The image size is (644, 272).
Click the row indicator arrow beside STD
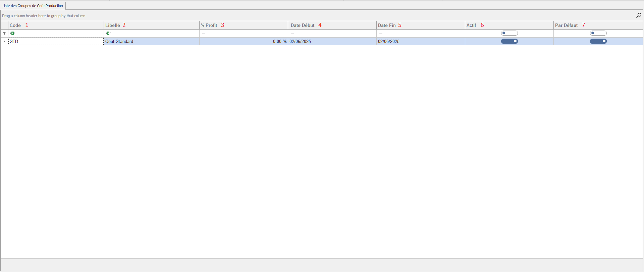click(x=4, y=41)
